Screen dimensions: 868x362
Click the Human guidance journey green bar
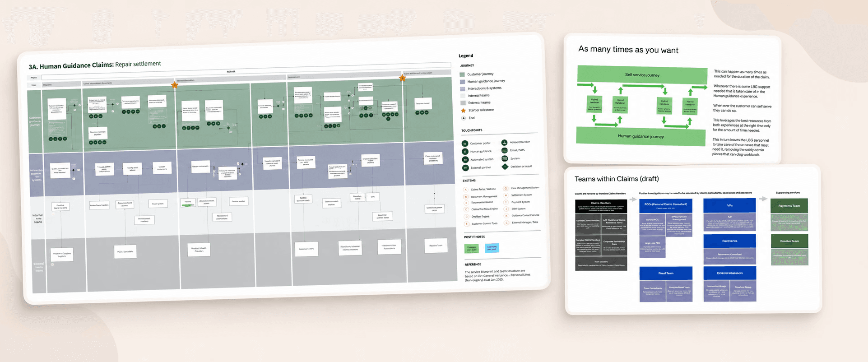tap(641, 136)
